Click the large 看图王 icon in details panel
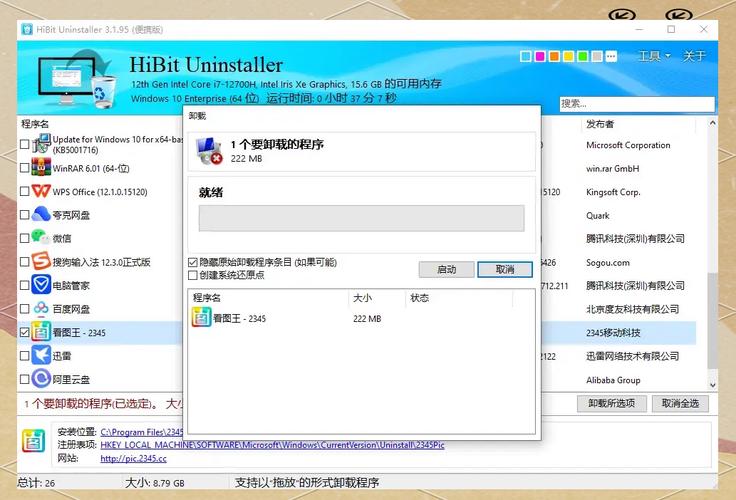This screenshot has width=736, height=500. 34,440
